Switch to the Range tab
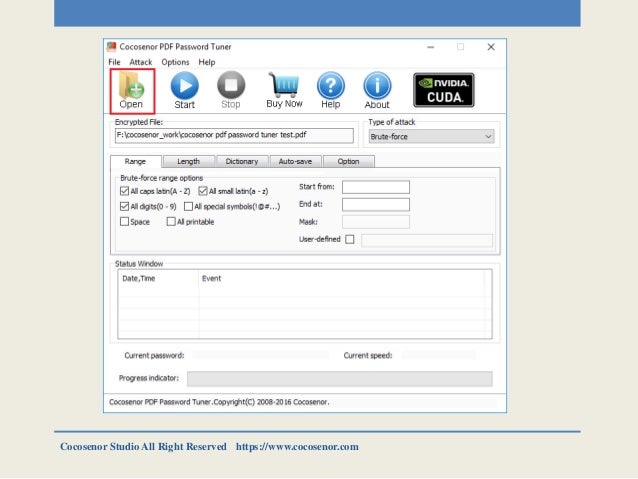Screen dimensions: 638x479 point(135,162)
